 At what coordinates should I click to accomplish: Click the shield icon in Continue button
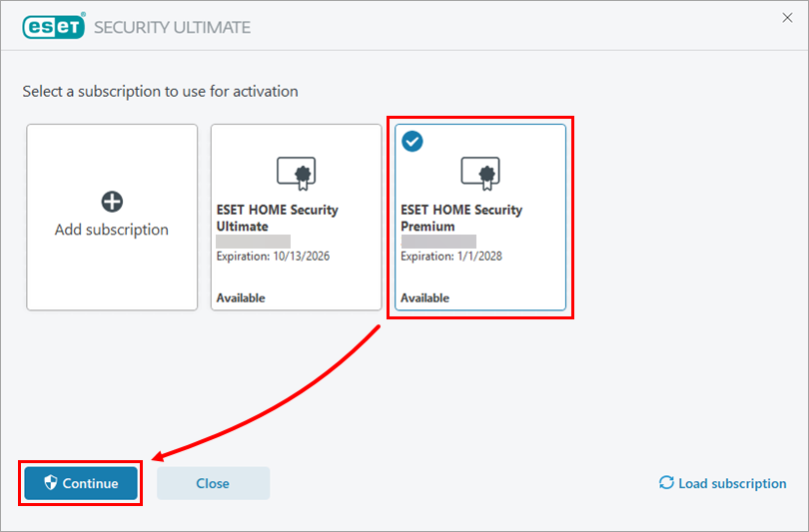click(x=51, y=483)
